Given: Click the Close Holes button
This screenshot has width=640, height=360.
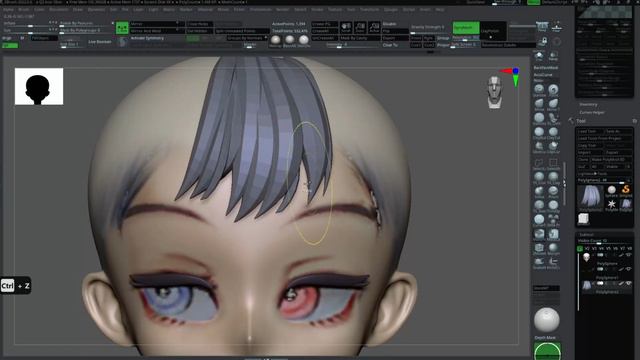Looking at the screenshot, I should 200,24.
